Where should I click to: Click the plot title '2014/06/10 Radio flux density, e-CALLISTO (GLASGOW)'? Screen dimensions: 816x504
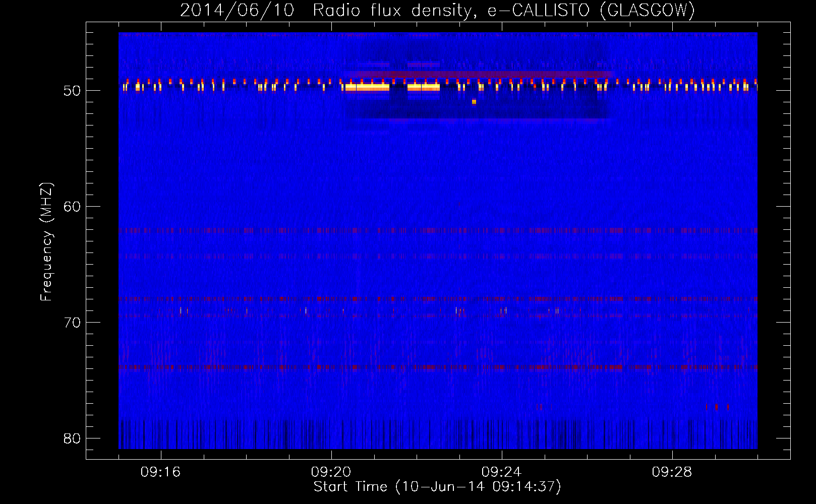click(x=437, y=10)
